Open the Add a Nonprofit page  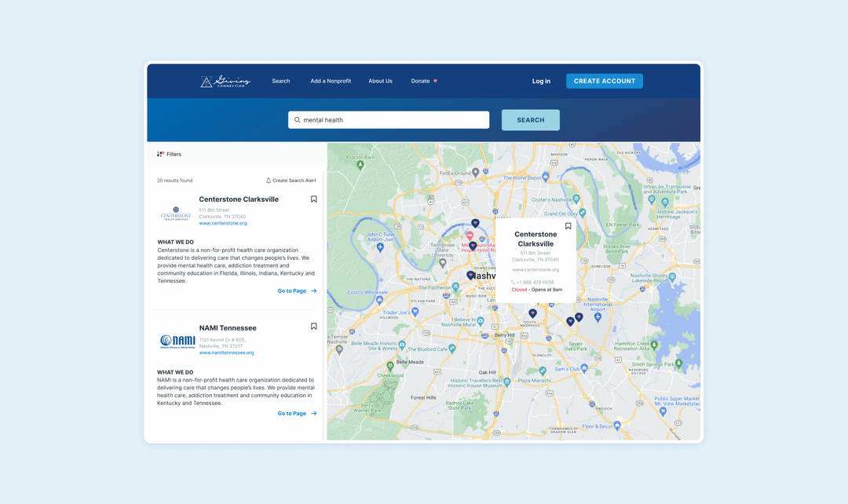331,80
